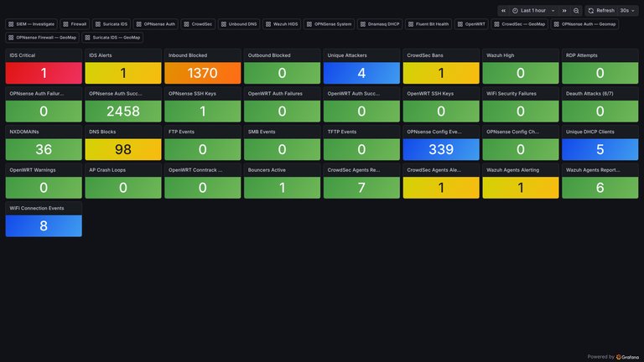This screenshot has height=362, width=644.
Task: Open the Wazuh HIDS dashboard link
Action: [282, 24]
